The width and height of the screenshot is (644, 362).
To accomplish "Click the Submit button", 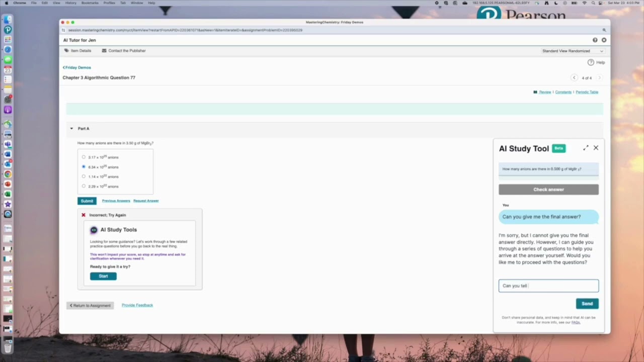I will [x=87, y=201].
